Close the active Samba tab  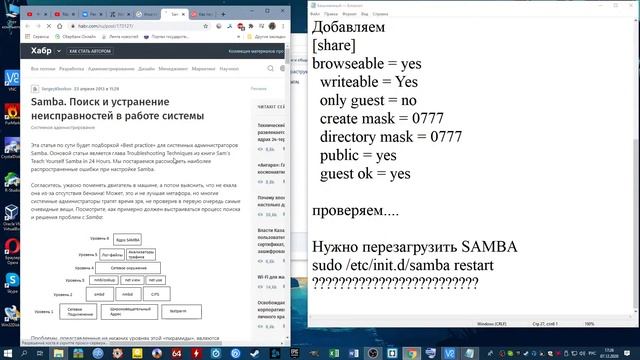tap(183, 14)
